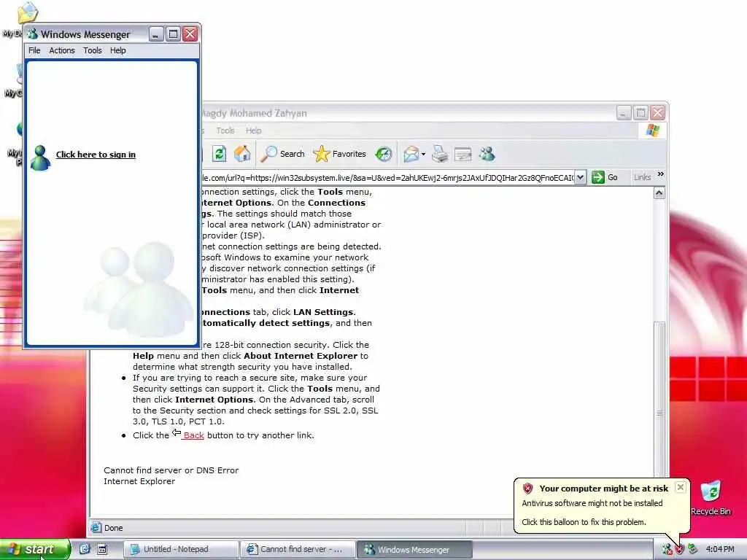
Task: Expand the Mail dropdown arrow
Action: coord(424,155)
